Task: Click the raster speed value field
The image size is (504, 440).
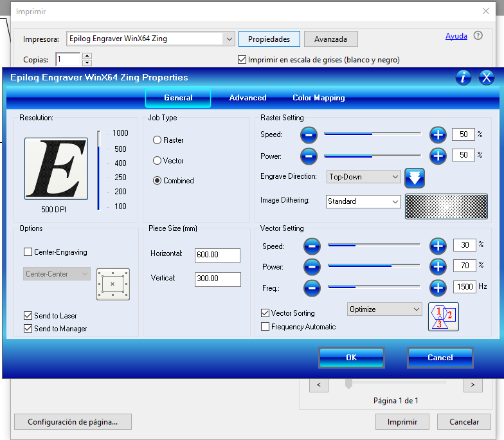Action: click(463, 134)
